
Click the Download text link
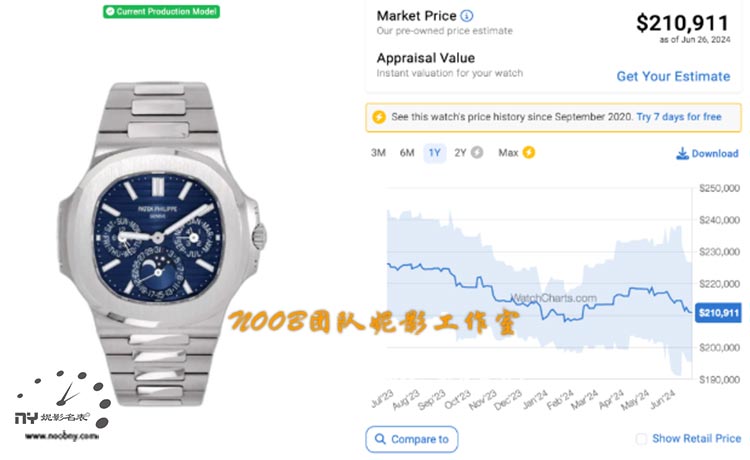(x=714, y=154)
